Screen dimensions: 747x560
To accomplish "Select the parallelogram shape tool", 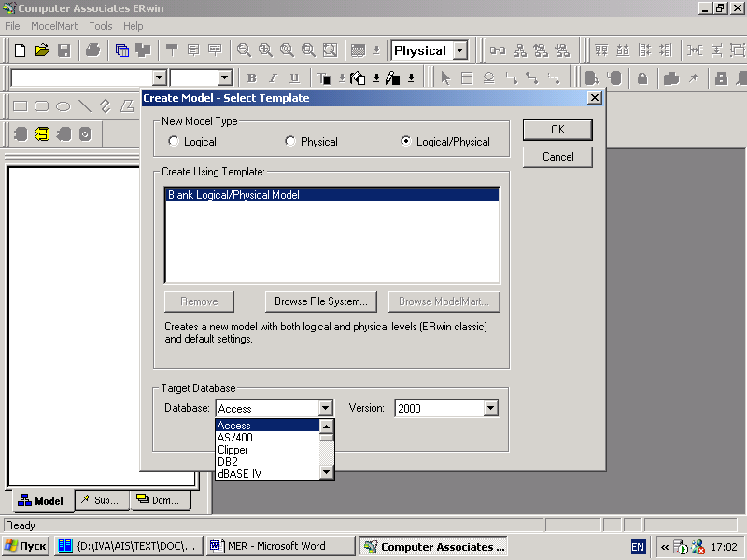I will tap(127, 106).
